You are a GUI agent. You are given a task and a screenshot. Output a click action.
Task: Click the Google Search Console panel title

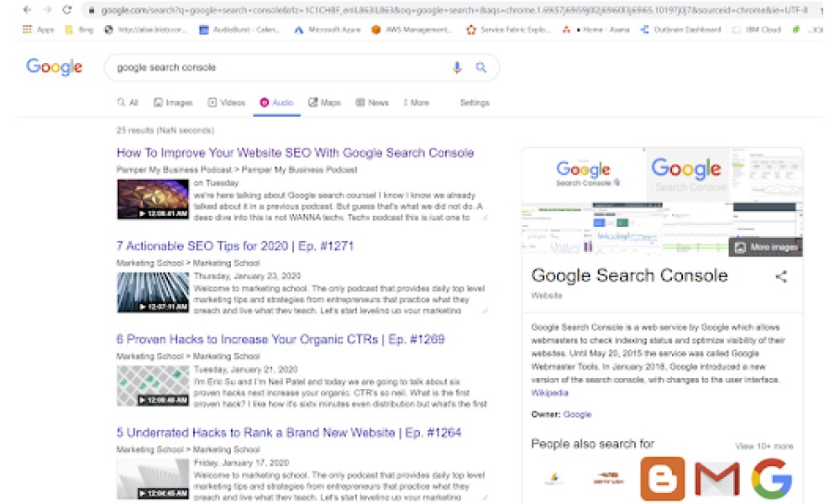coord(629,276)
